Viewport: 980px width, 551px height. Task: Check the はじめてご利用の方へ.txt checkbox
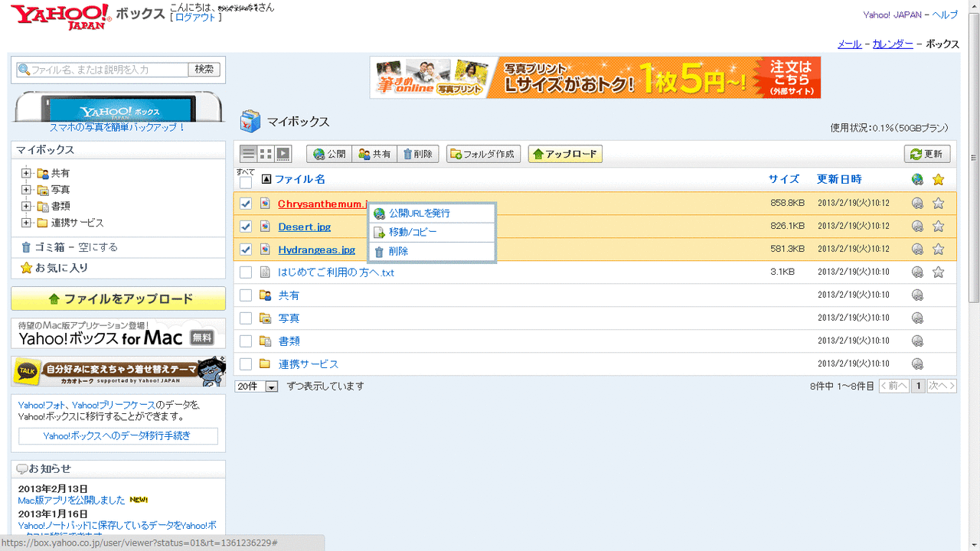[246, 272]
